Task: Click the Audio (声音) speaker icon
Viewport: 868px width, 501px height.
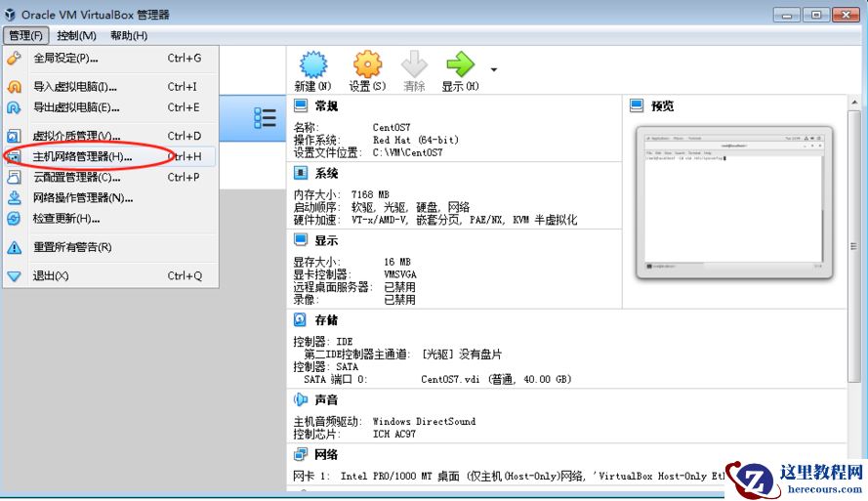Action: 300,399
